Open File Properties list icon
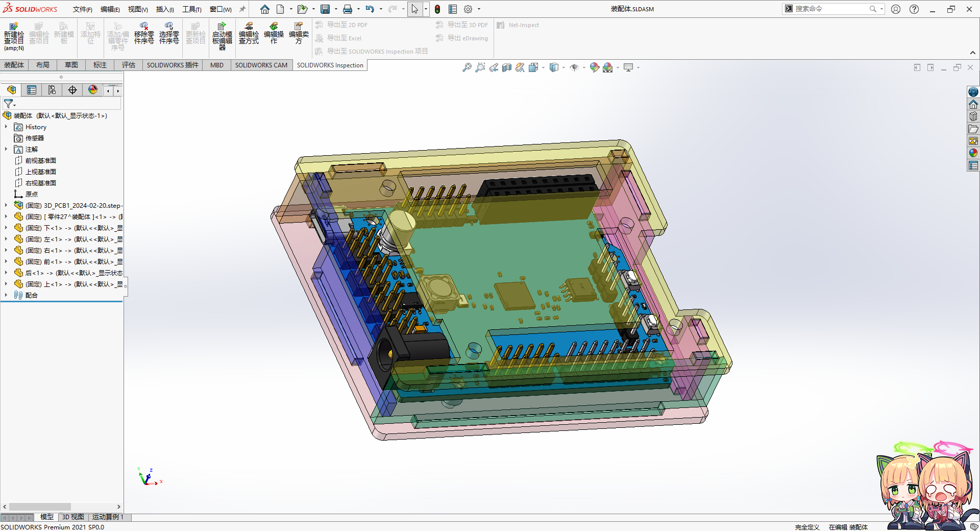The image size is (980, 531). [x=453, y=9]
